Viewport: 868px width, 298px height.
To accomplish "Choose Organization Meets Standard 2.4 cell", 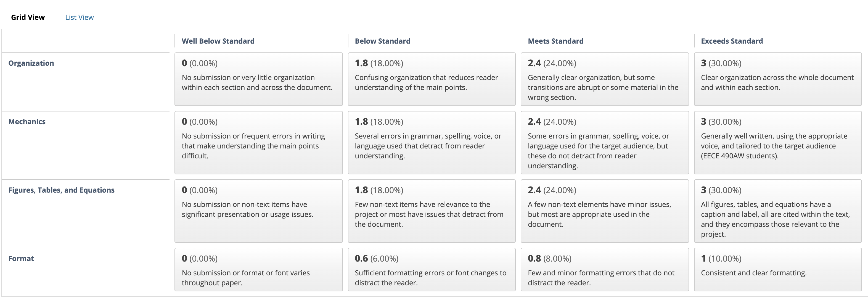I will click(605, 79).
